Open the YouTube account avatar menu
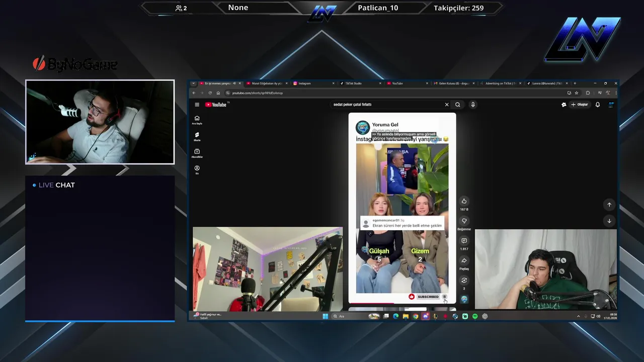Screen dimensions: 644x362 [611, 105]
